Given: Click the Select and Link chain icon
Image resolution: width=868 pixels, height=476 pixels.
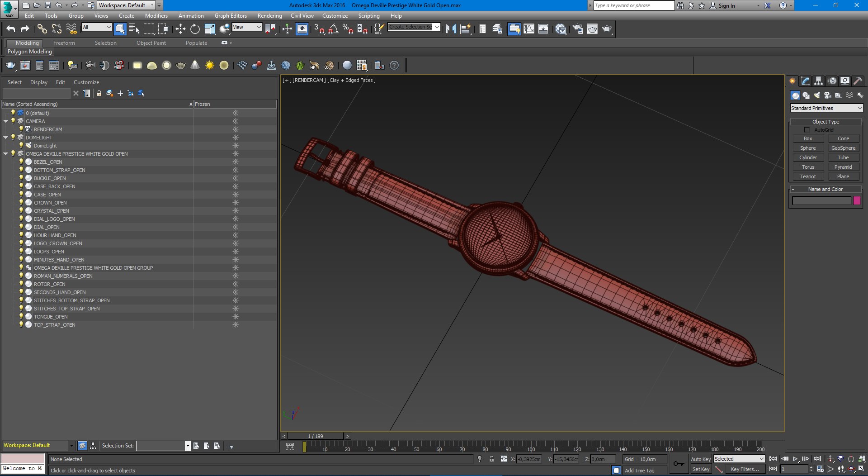Looking at the screenshot, I should [42, 29].
